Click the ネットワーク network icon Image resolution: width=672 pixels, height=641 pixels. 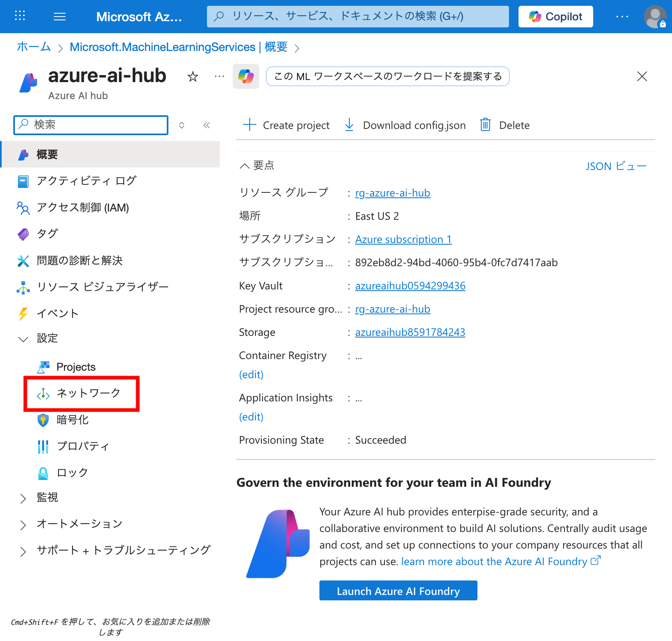[43, 393]
